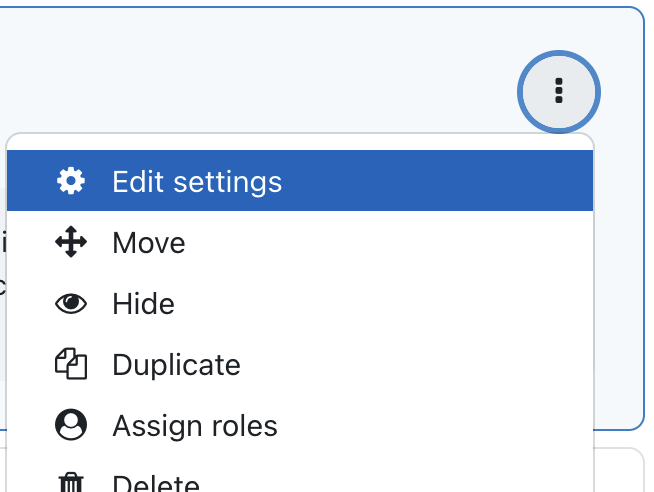
Task: Click the Duplicate pages icon
Action: (x=71, y=364)
